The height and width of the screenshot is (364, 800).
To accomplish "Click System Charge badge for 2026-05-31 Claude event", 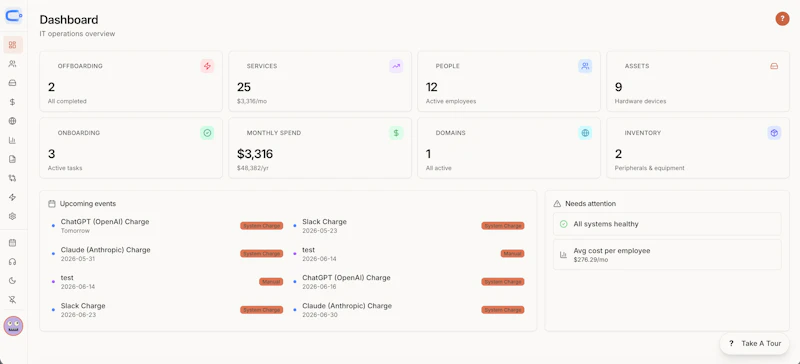I will (x=262, y=254).
